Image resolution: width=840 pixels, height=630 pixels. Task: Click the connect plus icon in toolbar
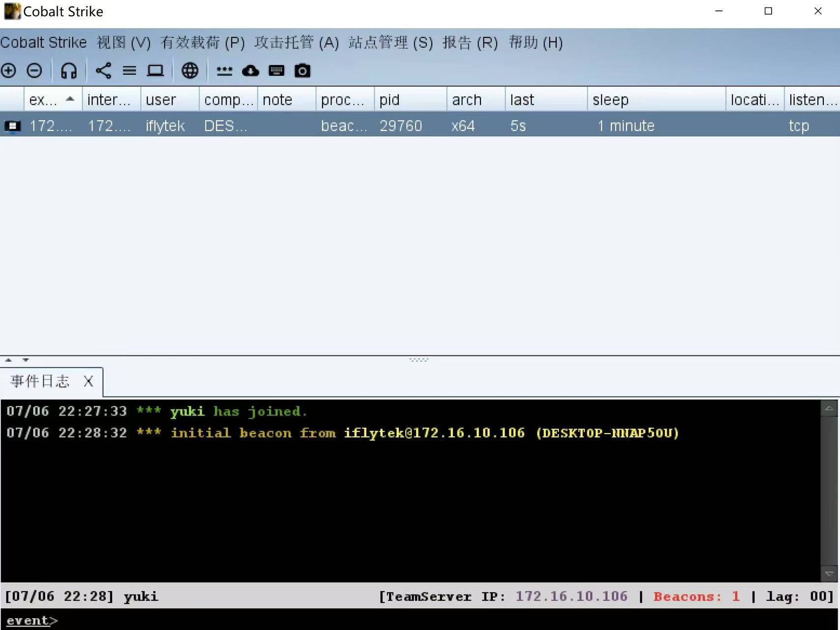point(8,71)
